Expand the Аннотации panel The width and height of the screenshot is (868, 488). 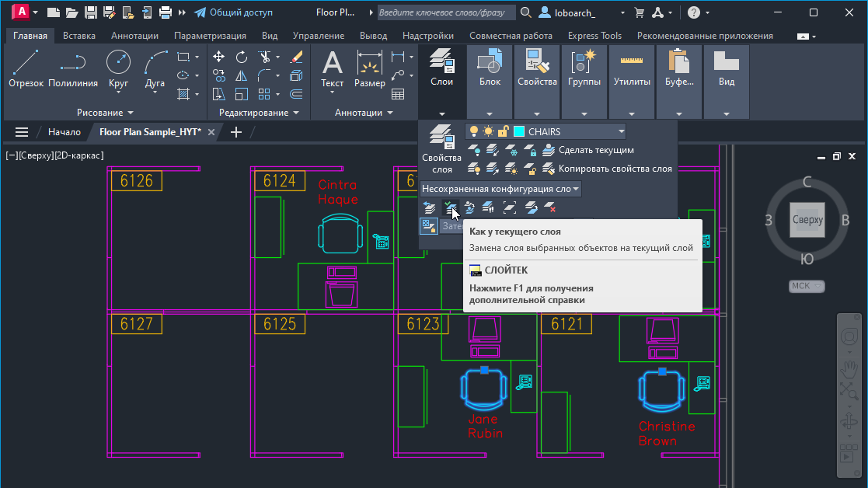click(364, 113)
